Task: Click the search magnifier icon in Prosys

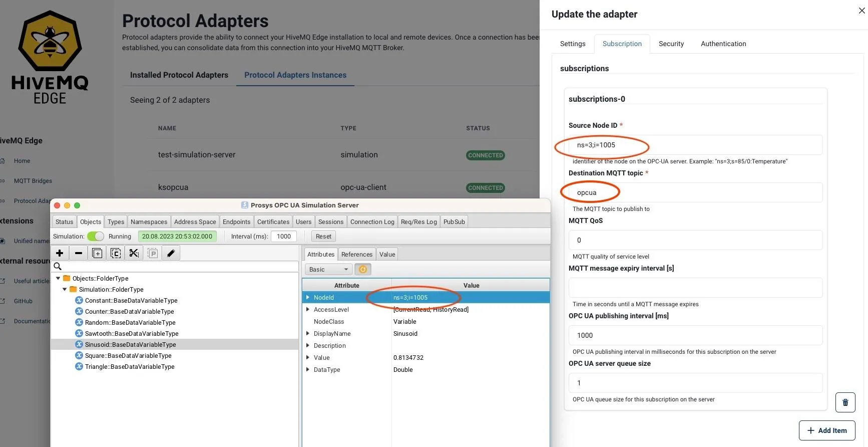Action: 58,266
